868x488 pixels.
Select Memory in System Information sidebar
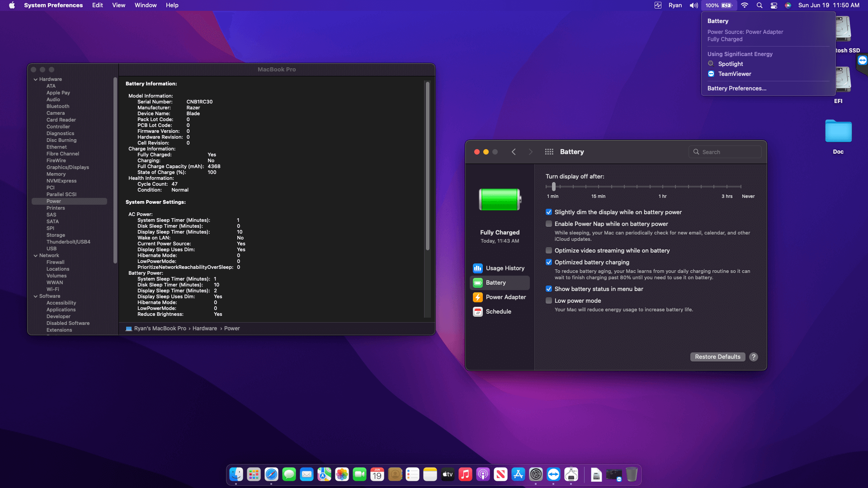56,174
